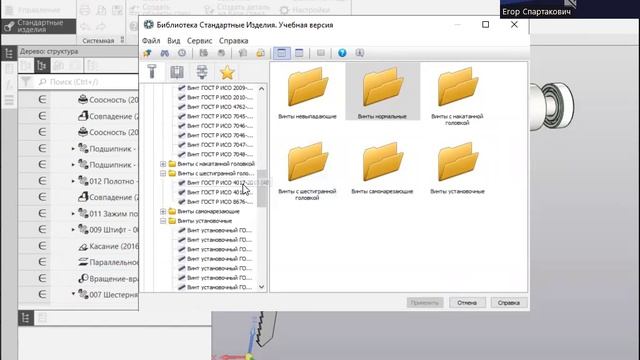This screenshot has height=360, width=640.
Task: Select Винт ГОСТ Р ИСО 8676 row
Action: (216, 202)
